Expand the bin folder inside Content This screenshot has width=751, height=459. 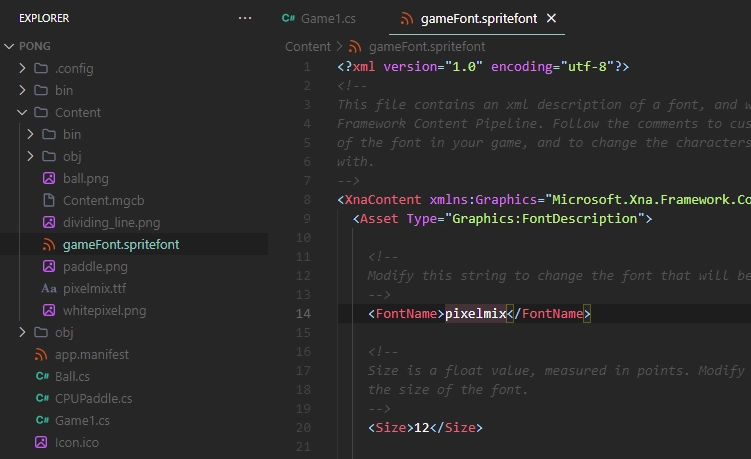click(x=30, y=134)
